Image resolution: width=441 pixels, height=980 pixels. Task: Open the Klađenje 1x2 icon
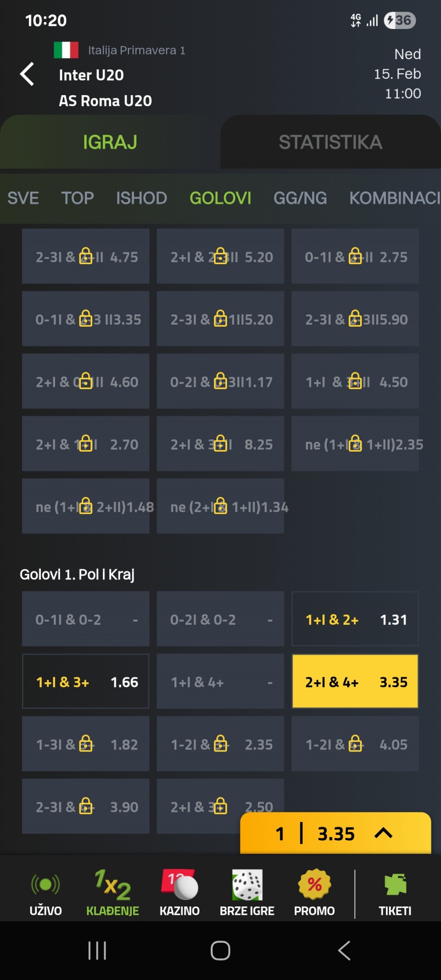113,885
